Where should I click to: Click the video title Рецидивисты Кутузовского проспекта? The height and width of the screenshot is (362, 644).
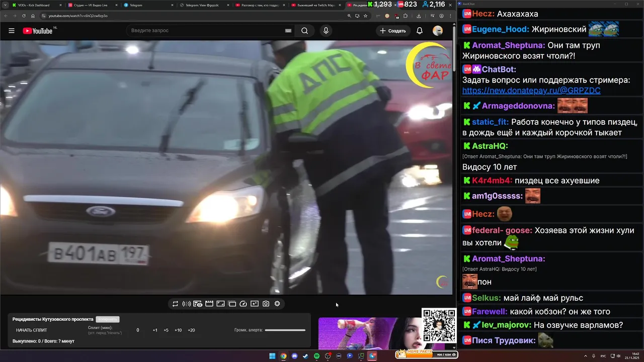53,319
